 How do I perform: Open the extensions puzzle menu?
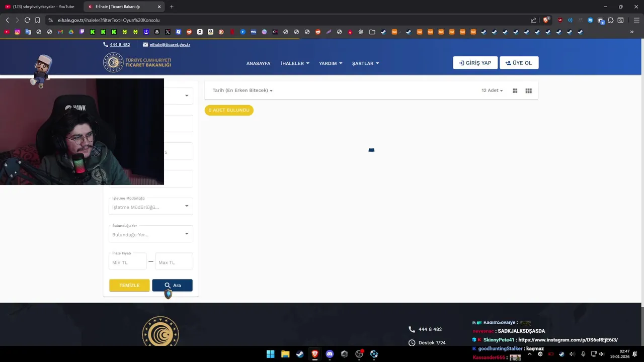[611, 20]
